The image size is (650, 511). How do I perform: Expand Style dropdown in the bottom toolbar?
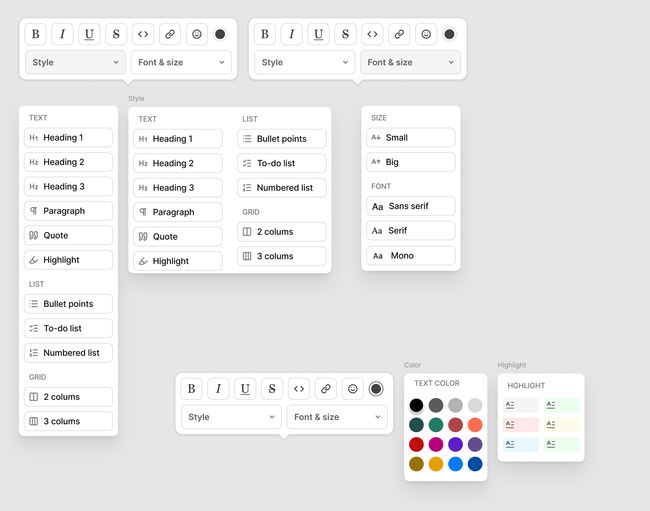pos(231,417)
